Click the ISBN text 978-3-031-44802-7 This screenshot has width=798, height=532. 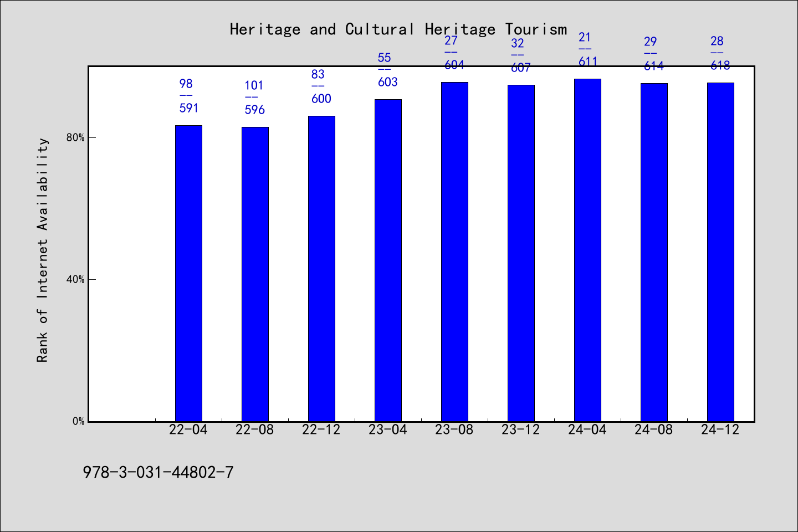pyautogui.click(x=158, y=473)
